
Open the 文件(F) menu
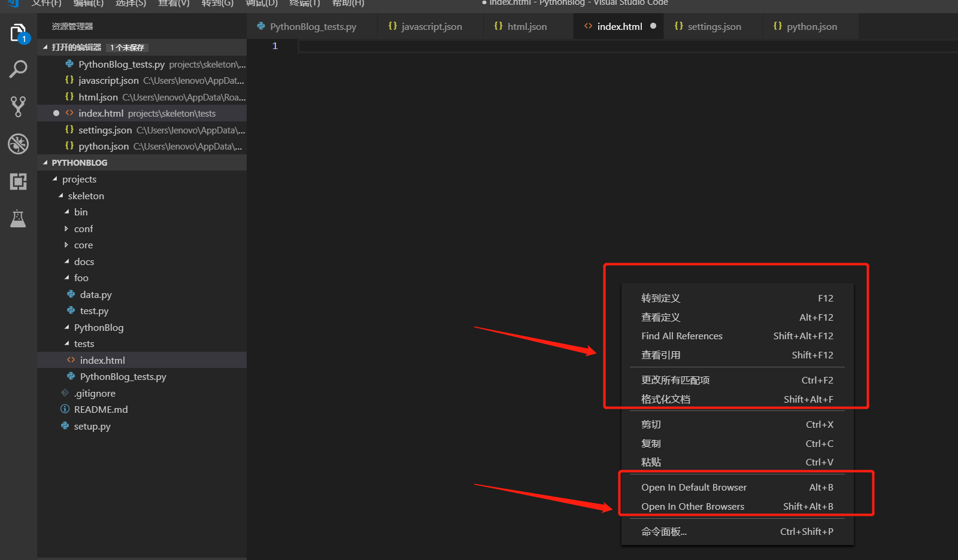(46, 4)
